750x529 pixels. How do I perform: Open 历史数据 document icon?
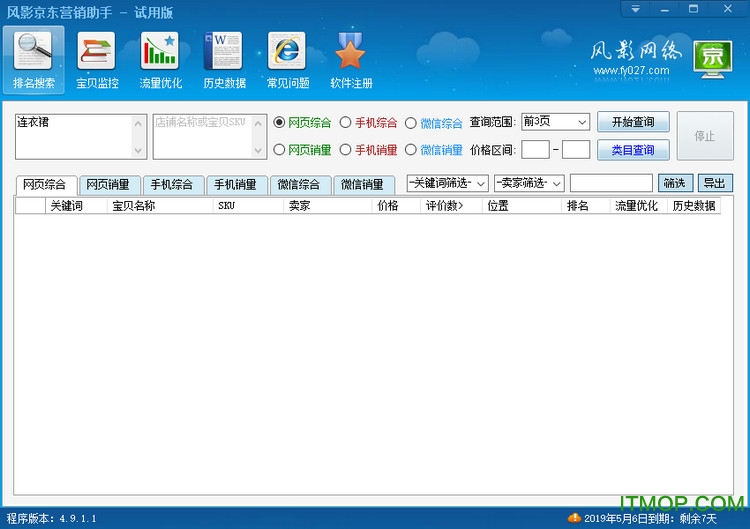[x=223, y=51]
